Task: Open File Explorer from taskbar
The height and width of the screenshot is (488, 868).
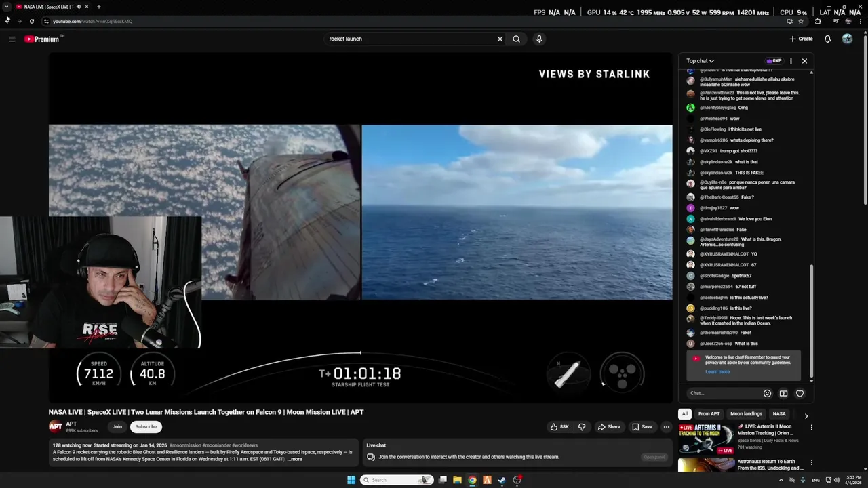Action: (x=457, y=480)
